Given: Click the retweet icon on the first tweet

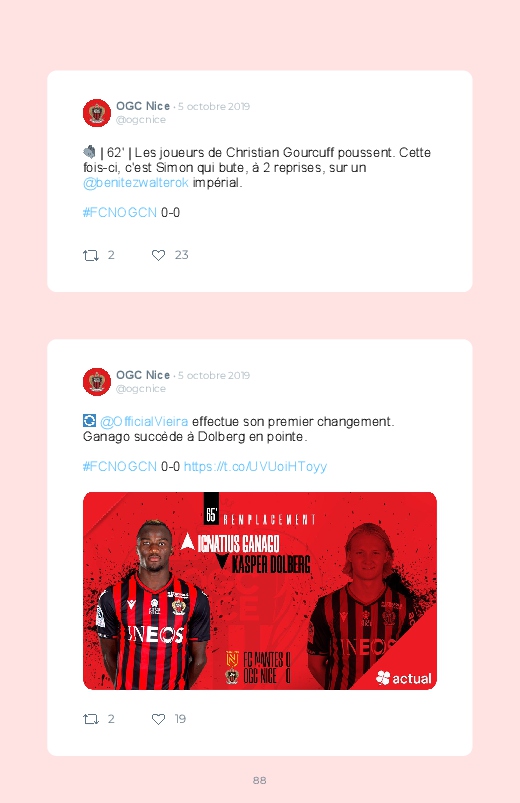Looking at the screenshot, I should pos(91,255).
